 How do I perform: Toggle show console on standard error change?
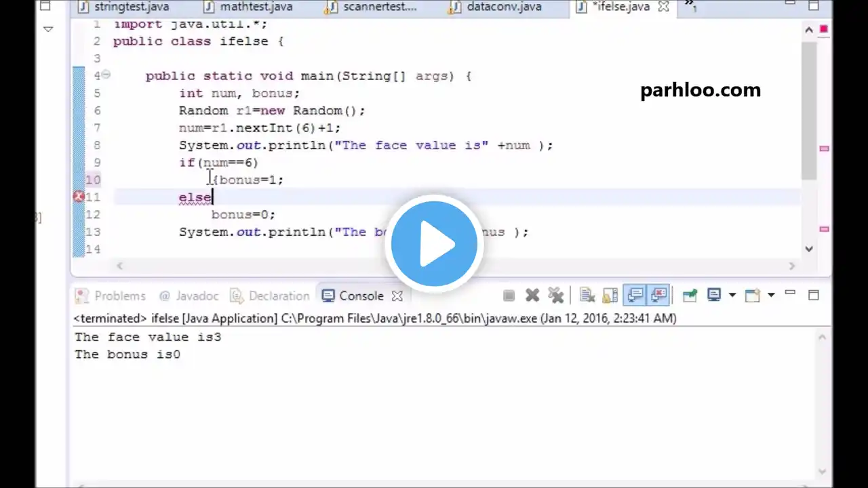(658, 296)
